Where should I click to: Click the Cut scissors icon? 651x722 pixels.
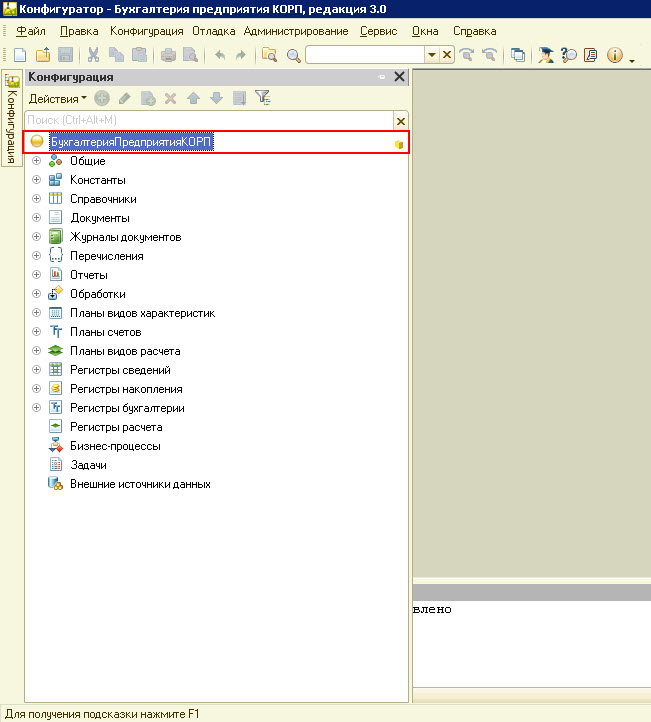click(x=93, y=55)
